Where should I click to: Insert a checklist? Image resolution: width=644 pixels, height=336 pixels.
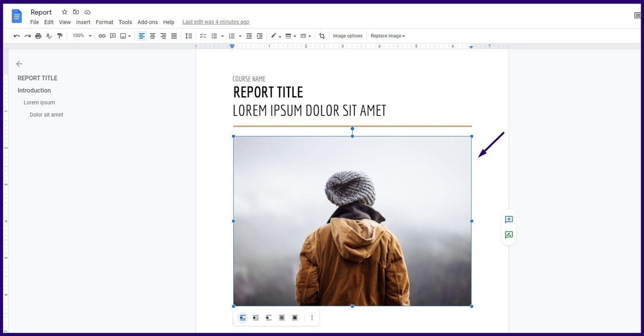point(203,36)
